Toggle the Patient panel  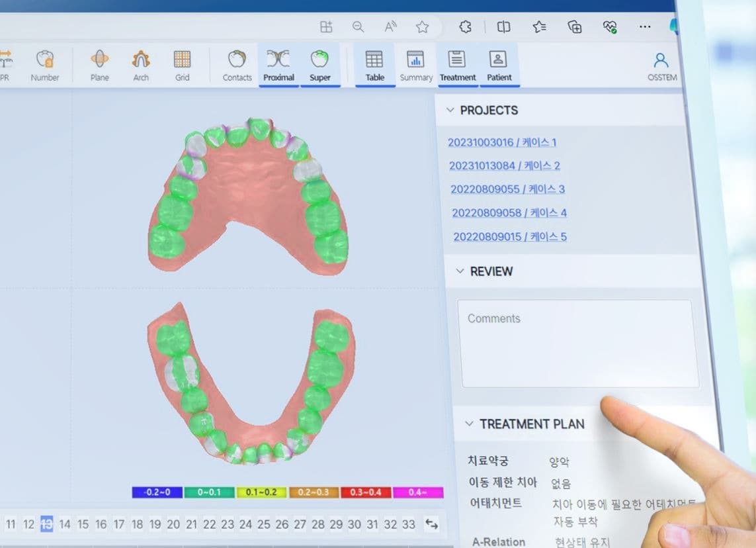pos(499,65)
